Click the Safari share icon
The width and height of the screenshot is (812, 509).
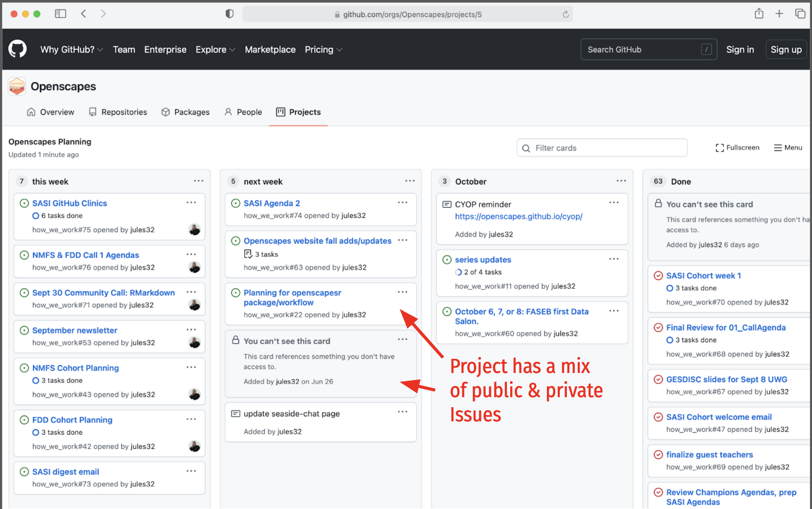pyautogui.click(x=759, y=14)
